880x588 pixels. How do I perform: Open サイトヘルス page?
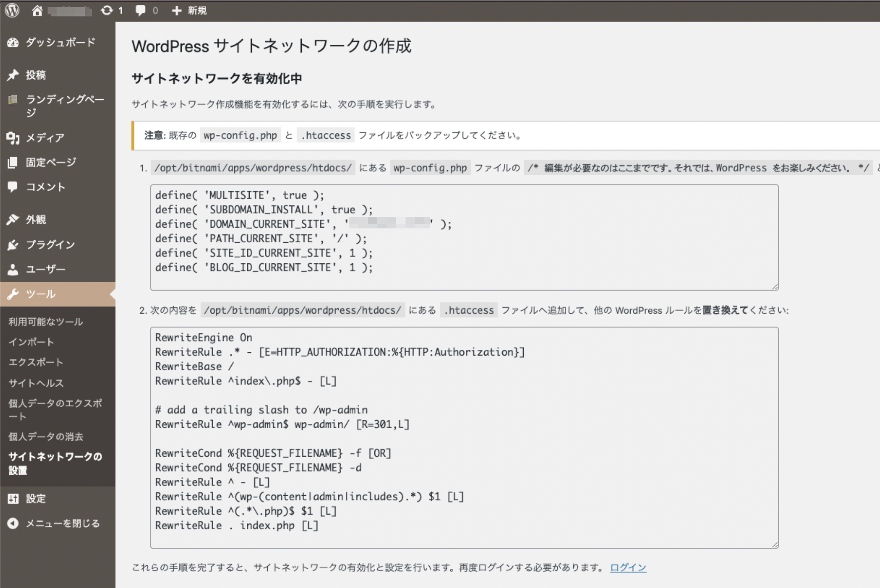(36, 383)
